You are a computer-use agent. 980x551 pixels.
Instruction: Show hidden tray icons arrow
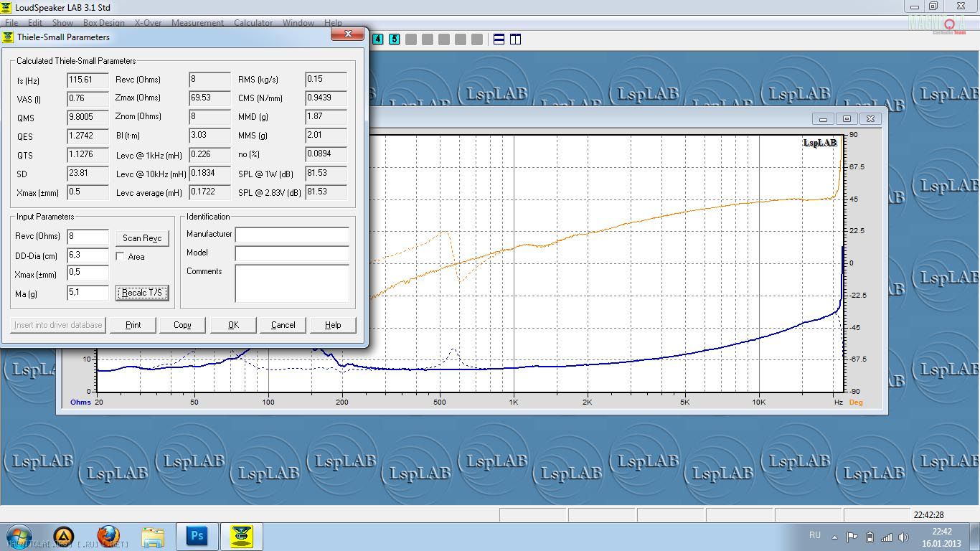coord(834,537)
